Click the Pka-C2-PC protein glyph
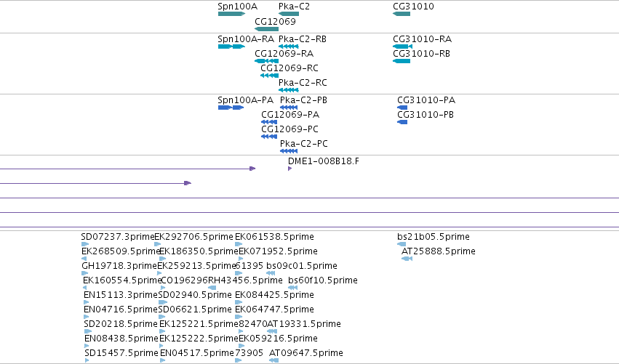619x364 pixels. click(x=289, y=151)
